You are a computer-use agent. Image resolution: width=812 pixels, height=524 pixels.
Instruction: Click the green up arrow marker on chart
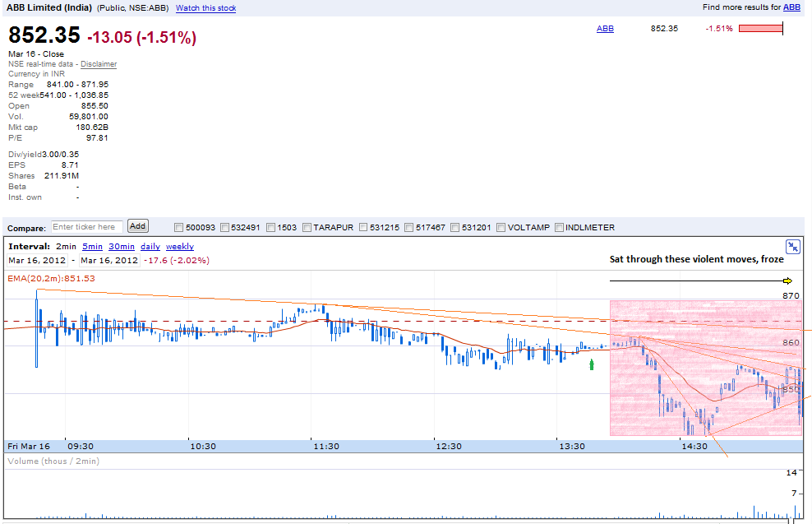click(592, 364)
